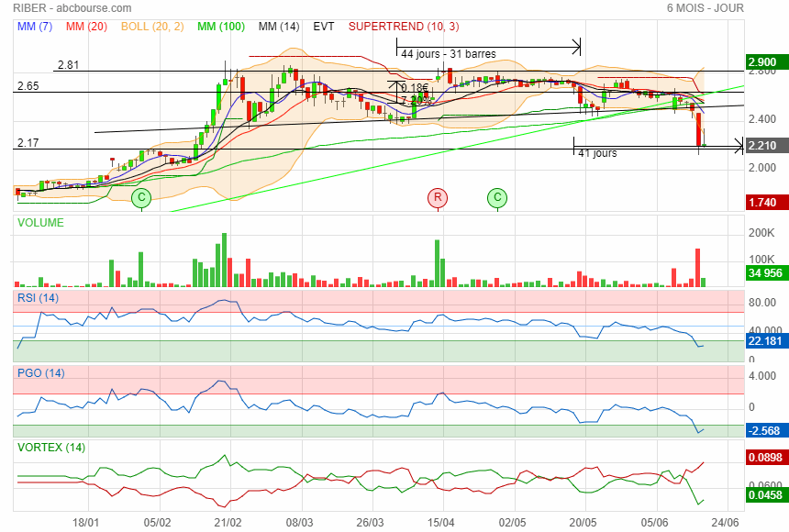Click the 02/05 date axis label

pos(512,523)
